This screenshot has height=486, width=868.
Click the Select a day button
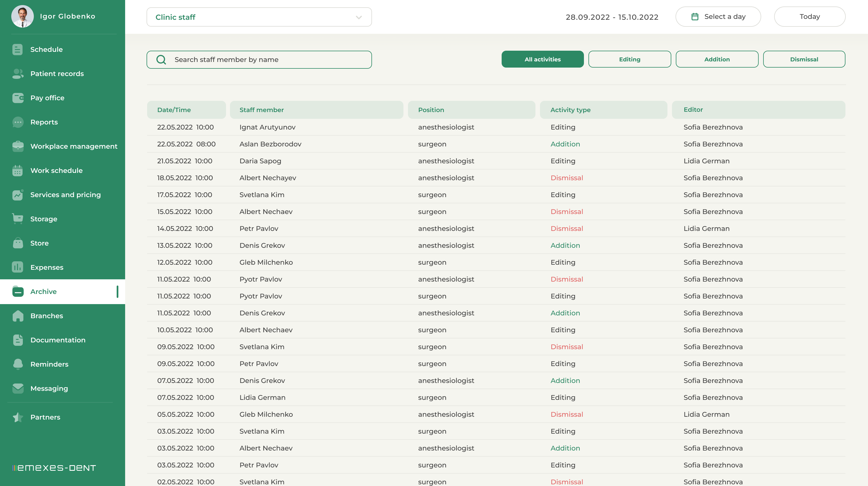tap(718, 17)
